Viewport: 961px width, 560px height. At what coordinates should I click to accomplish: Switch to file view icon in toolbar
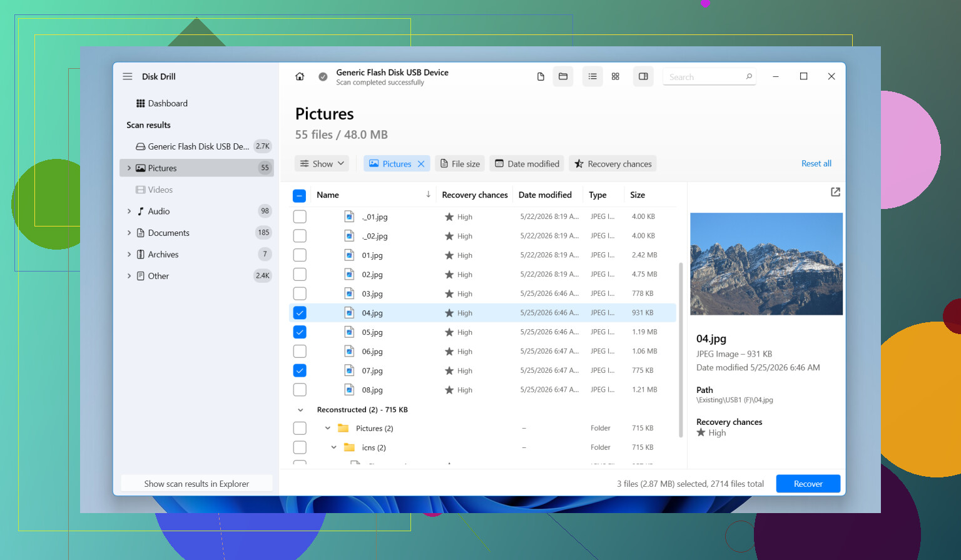[x=541, y=76]
